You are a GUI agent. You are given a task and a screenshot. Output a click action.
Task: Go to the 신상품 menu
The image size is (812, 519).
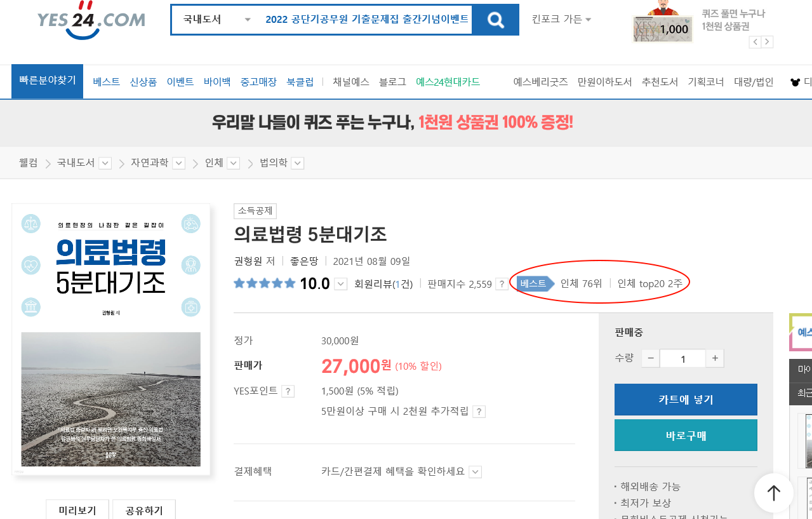143,82
